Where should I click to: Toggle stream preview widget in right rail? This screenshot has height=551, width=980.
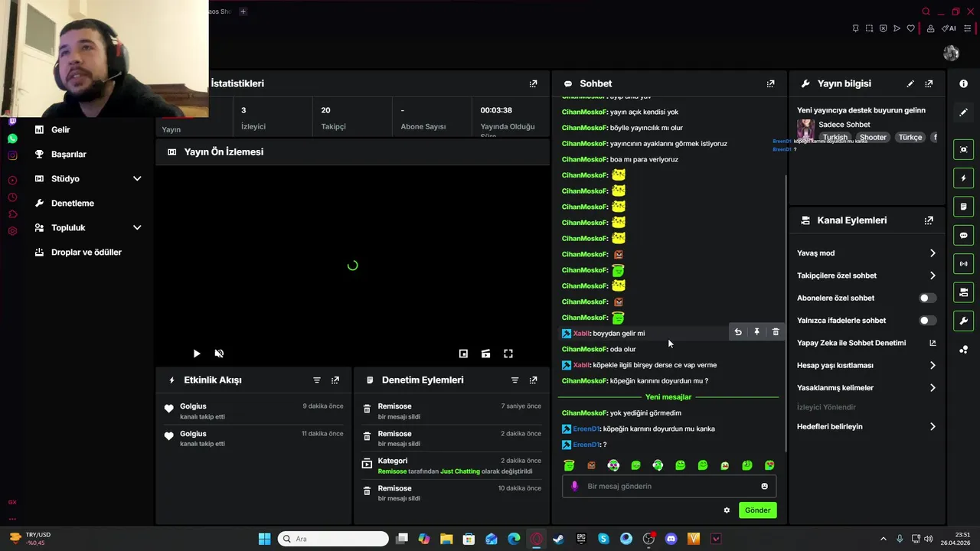click(963, 149)
